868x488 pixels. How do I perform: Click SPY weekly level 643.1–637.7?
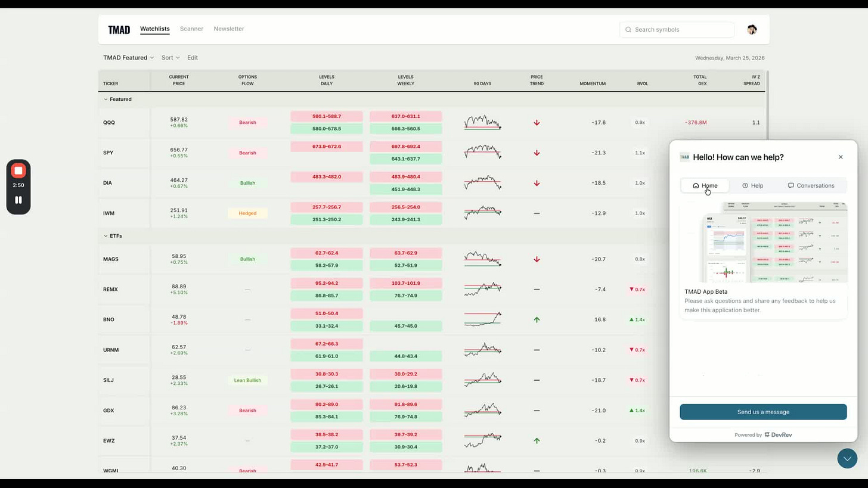click(406, 159)
